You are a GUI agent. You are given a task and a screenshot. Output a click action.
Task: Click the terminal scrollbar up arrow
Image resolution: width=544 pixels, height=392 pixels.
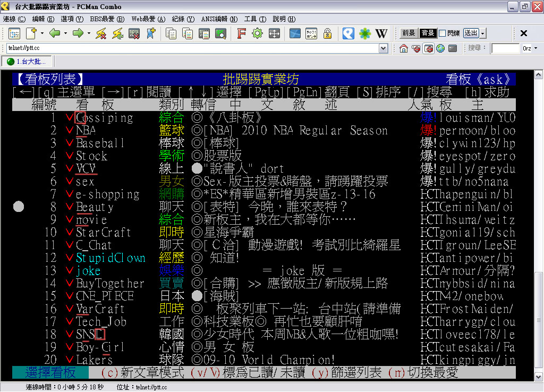538,74
